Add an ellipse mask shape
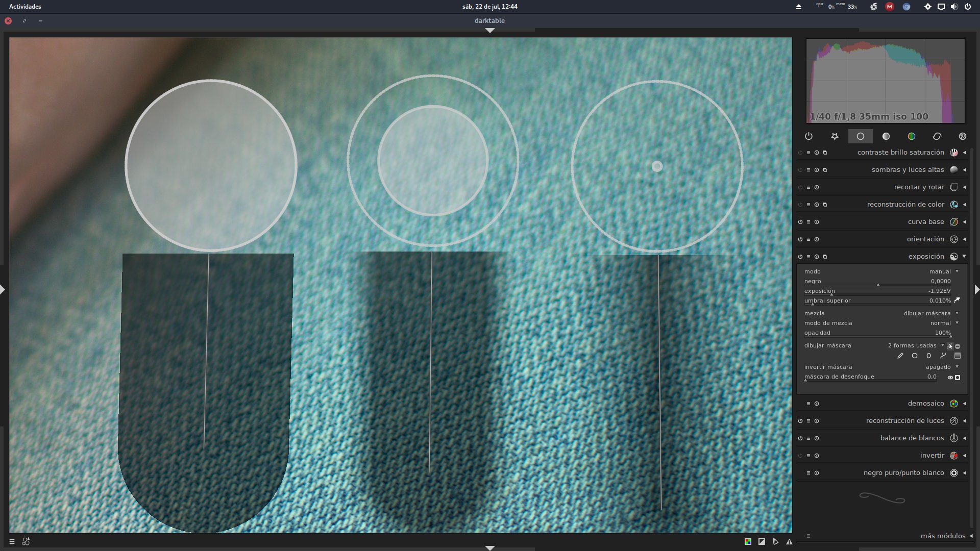The width and height of the screenshot is (980, 551). [x=929, y=356]
